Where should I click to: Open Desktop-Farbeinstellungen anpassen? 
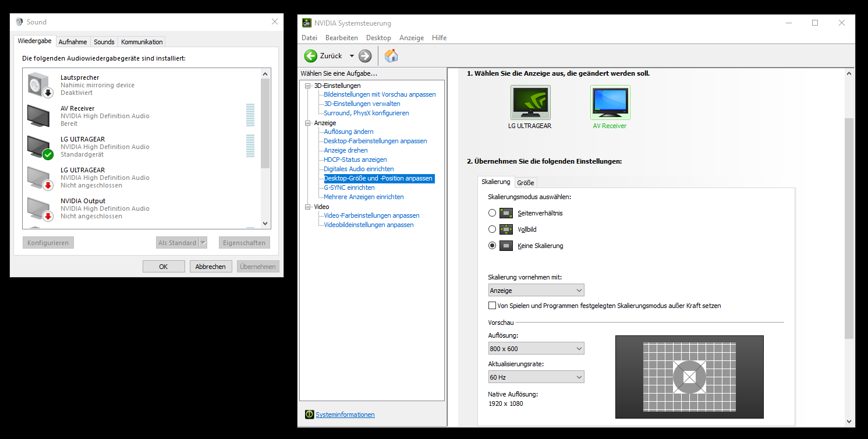(375, 141)
